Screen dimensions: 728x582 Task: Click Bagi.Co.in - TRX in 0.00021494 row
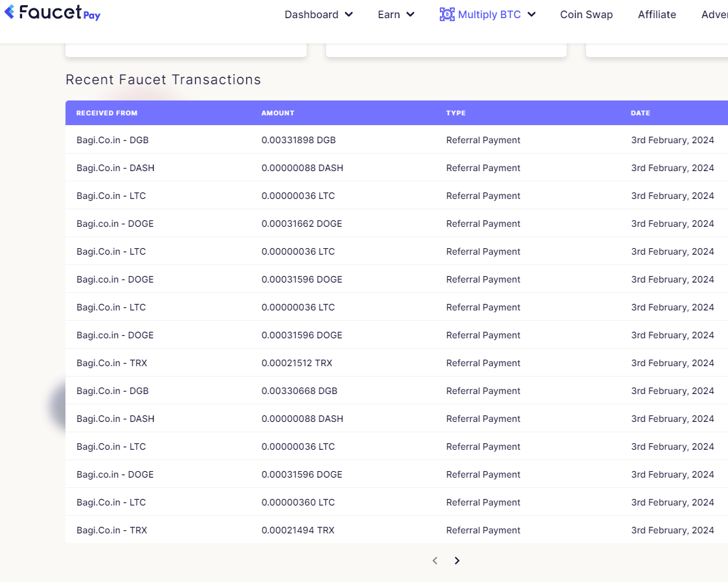coord(112,530)
